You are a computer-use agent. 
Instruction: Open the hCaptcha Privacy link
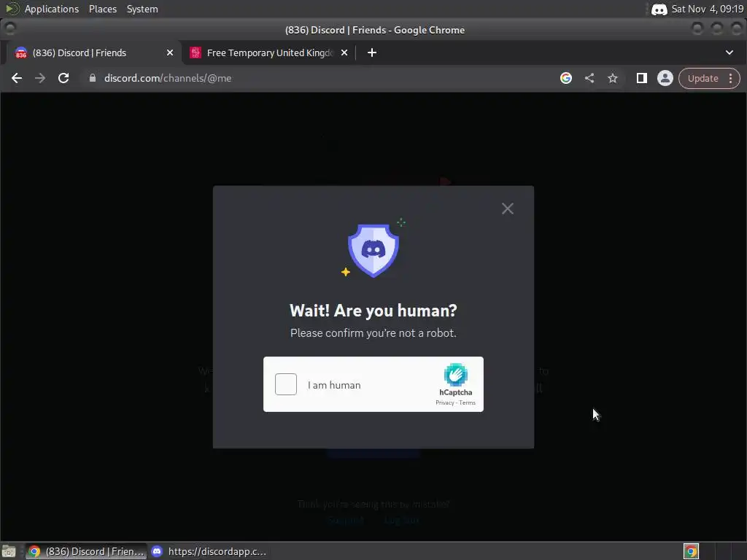pyautogui.click(x=444, y=402)
